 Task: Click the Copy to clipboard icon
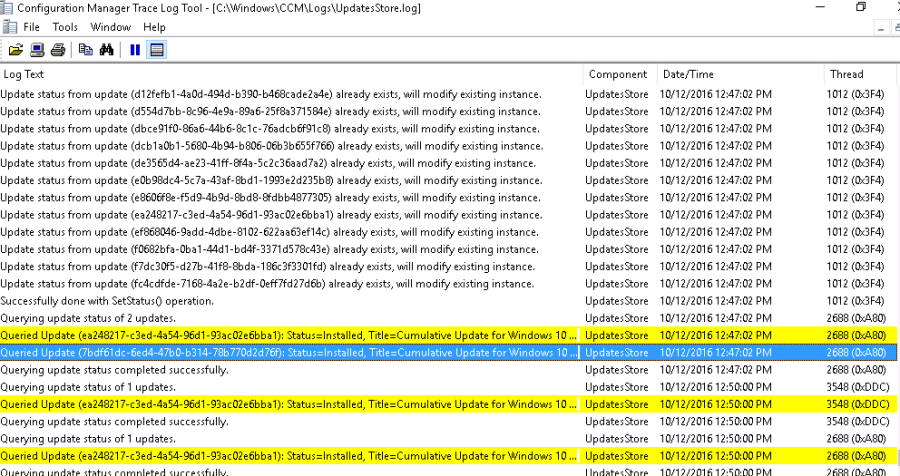click(x=85, y=50)
